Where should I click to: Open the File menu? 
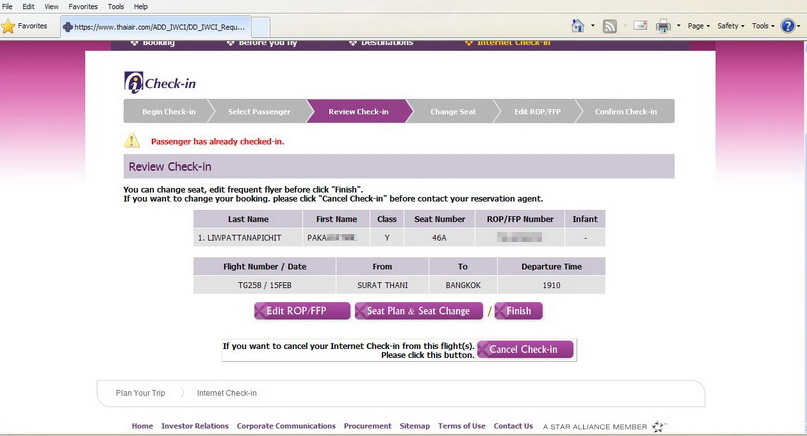pyautogui.click(x=7, y=7)
